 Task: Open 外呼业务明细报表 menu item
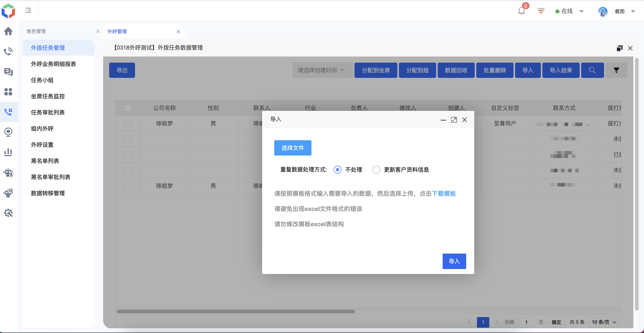pos(59,64)
